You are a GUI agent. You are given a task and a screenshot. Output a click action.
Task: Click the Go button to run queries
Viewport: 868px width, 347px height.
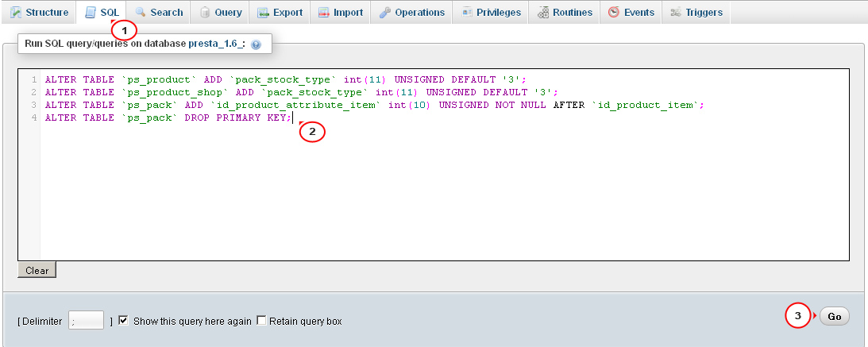pos(834,317)
